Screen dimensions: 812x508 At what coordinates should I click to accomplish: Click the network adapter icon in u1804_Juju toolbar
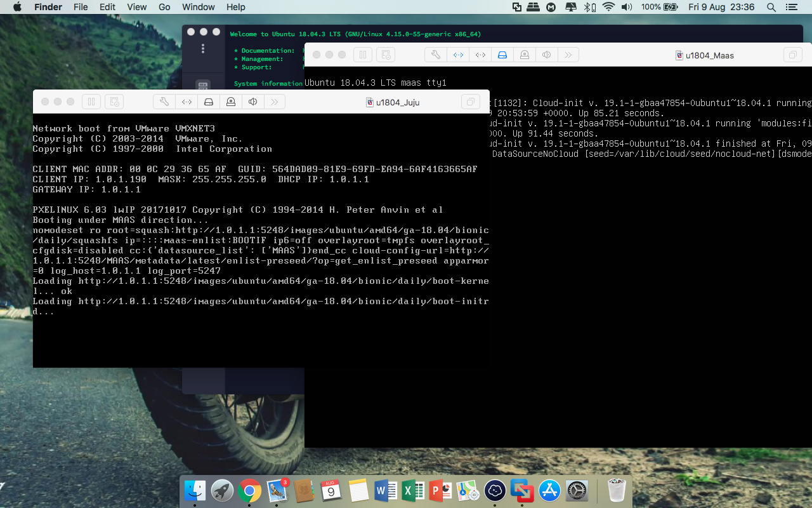(187, 102)
